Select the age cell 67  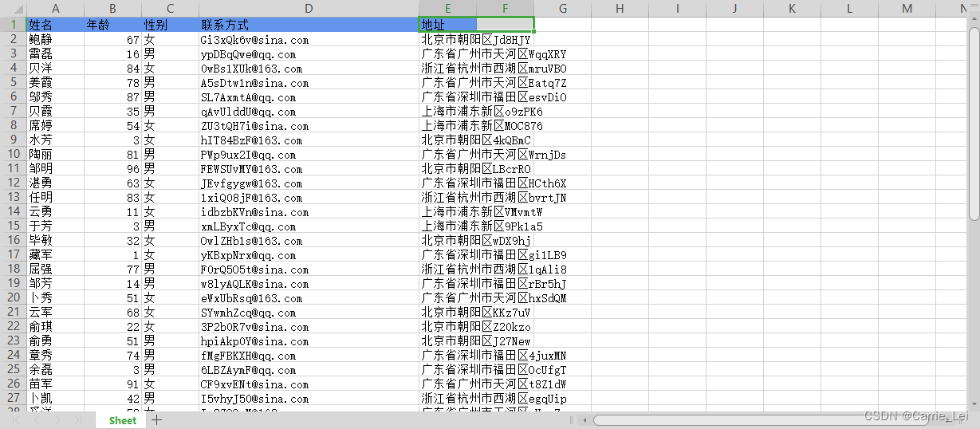pos(112,39)
